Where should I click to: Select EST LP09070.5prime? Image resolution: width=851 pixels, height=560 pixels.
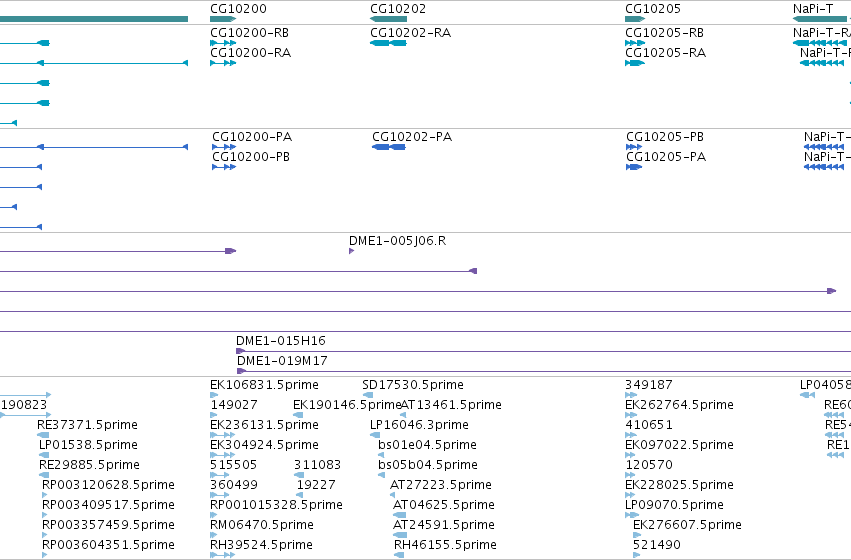(674, 505)
